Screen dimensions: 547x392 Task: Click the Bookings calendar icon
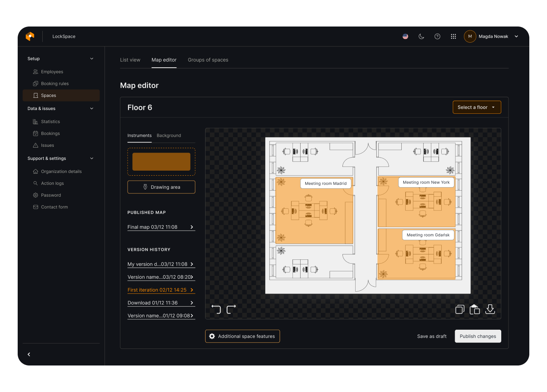(x=35, y=134)
